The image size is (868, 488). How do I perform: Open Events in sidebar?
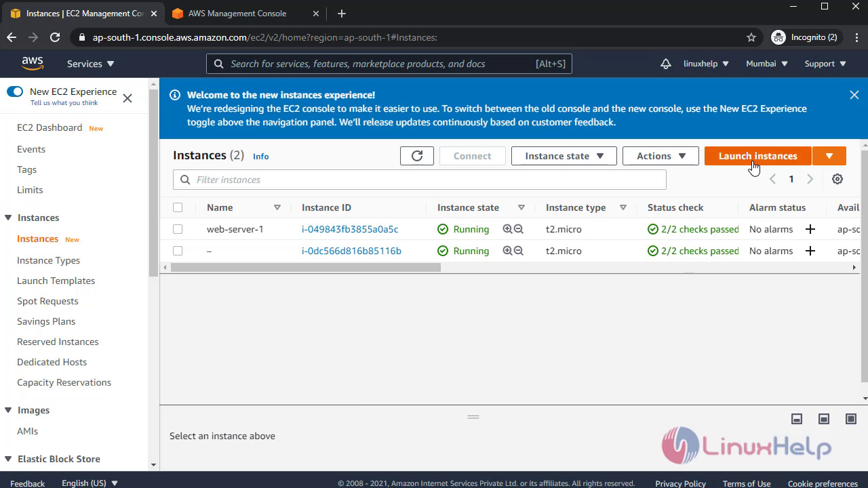click(31, 149)
